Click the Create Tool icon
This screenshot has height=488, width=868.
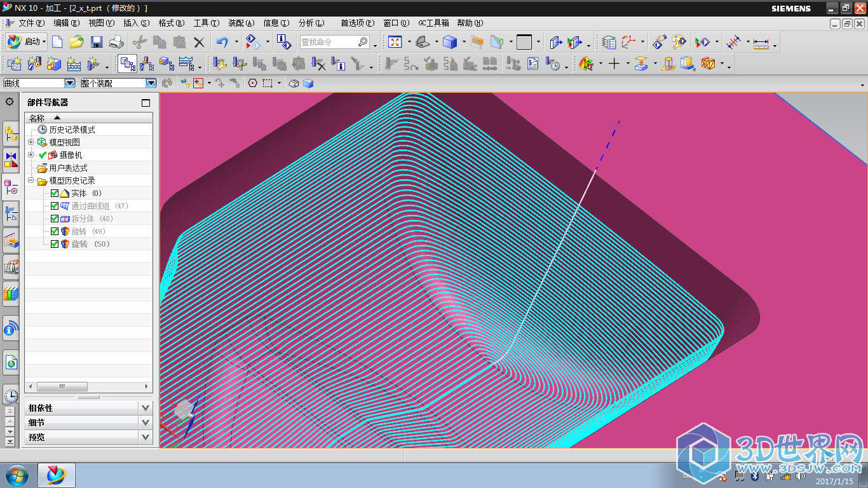point(34,64)
